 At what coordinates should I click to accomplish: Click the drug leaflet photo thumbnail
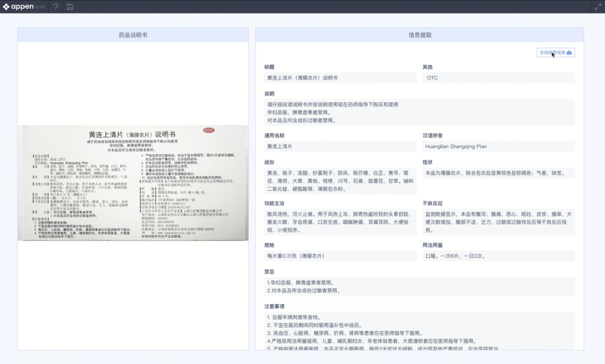point(133,183)
